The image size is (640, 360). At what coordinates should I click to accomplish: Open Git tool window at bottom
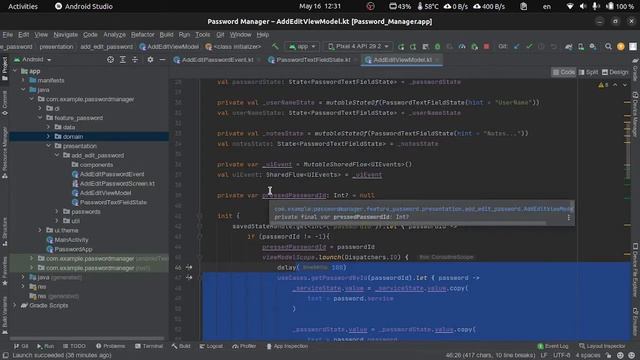point(21,346)
